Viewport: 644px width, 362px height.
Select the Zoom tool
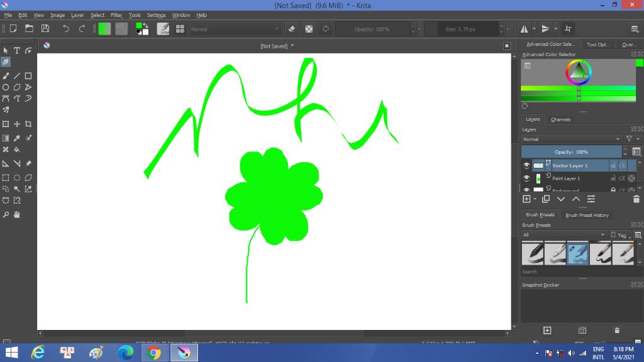click(x=5, y=215)
